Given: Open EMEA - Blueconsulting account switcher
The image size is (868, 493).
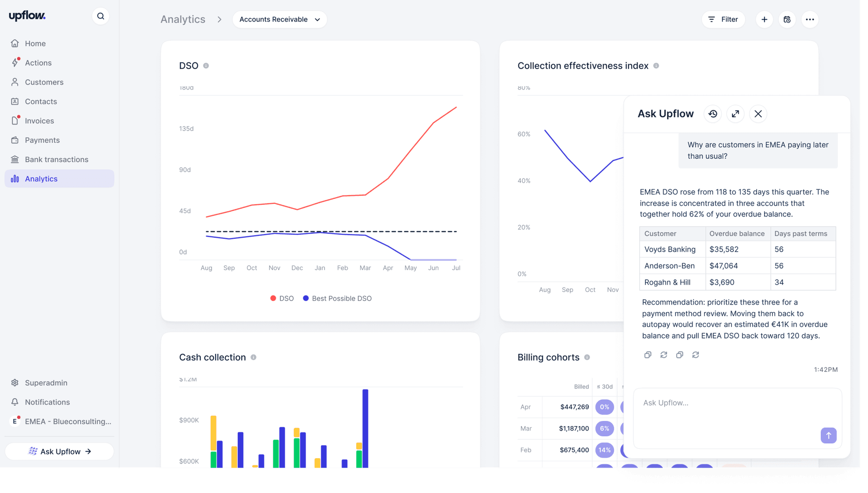Looking at the screenshot, I should [61, 422].
